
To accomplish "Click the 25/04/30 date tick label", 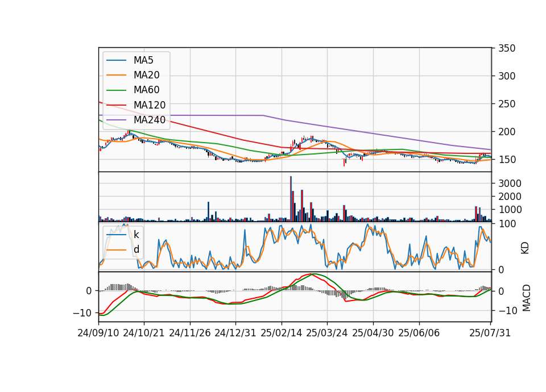I will (x=373, y=333).
